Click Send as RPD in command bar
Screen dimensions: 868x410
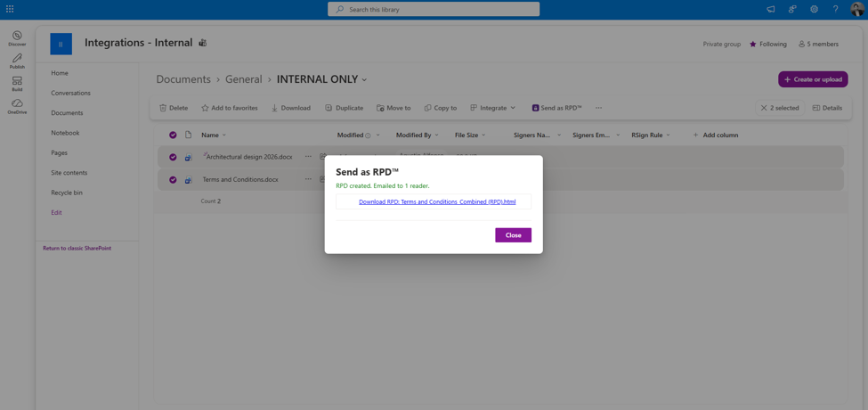click(557, 108)
